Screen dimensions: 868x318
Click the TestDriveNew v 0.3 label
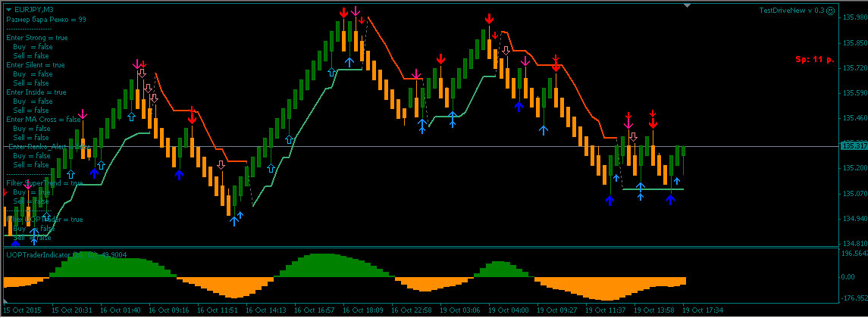(791, 11)
